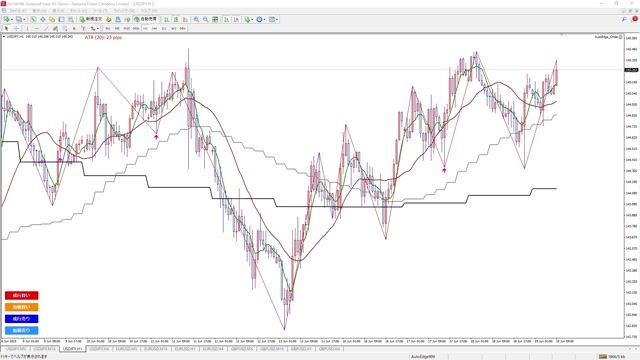Open the New Chart toolbar icon
This screenshot has width=640, height=360.
7,19
